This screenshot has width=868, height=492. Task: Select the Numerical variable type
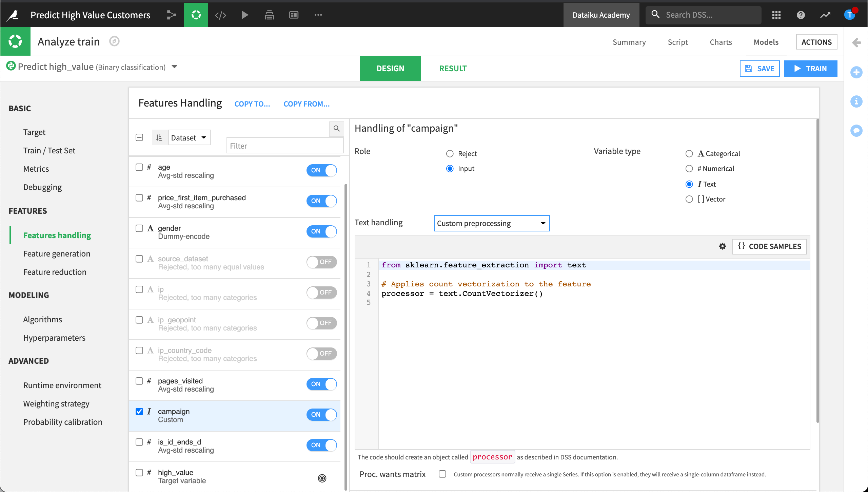click(x=689, y=169)
